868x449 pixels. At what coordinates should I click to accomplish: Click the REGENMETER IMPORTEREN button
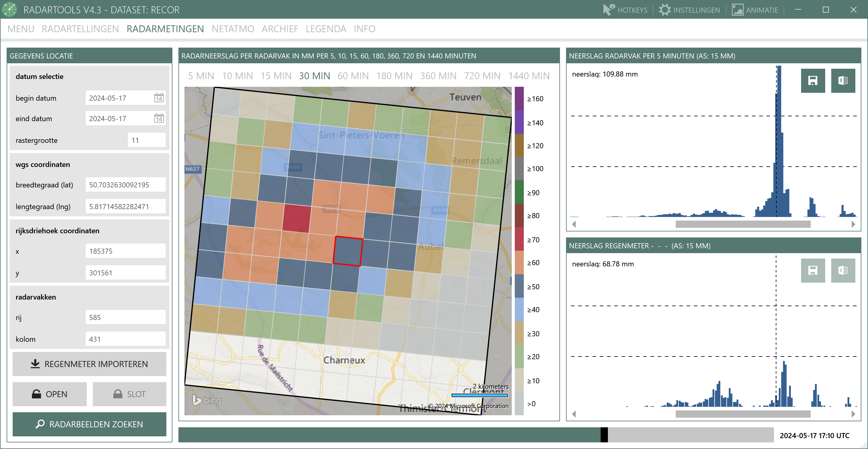(x=89, y=364)
